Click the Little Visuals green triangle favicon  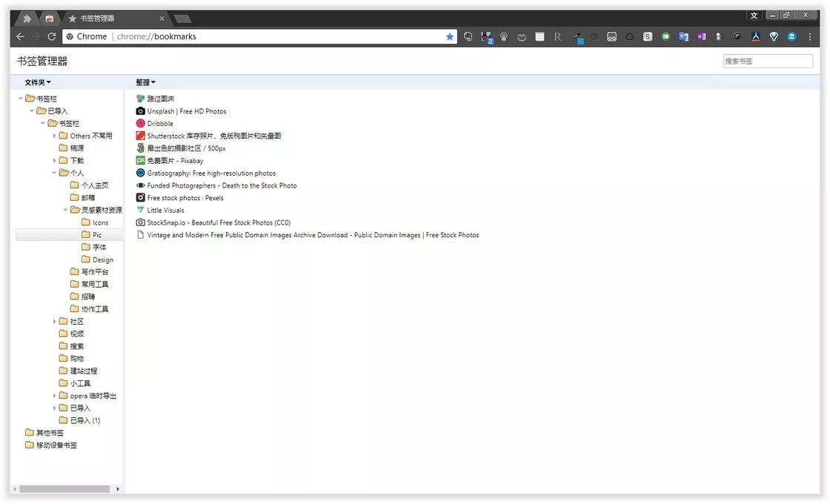[140, 210]
